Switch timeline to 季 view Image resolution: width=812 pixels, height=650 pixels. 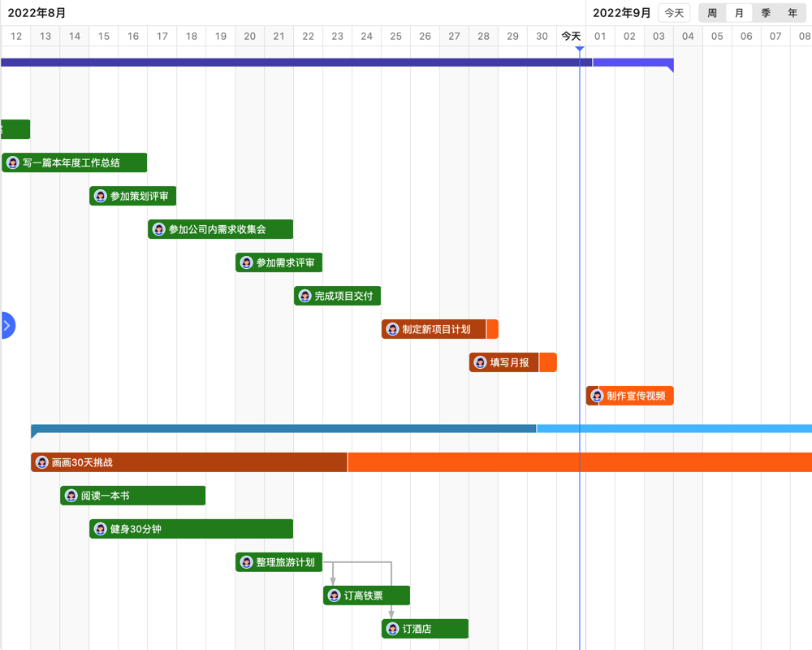pos(766,13)
